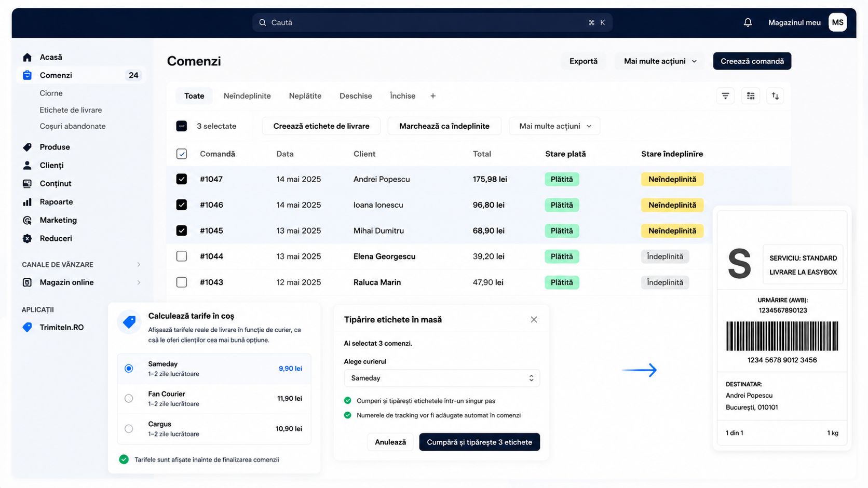This screenshot has height=488, width=868.
Task: Click the Clienți person icon
Action: tap(28, 165)
